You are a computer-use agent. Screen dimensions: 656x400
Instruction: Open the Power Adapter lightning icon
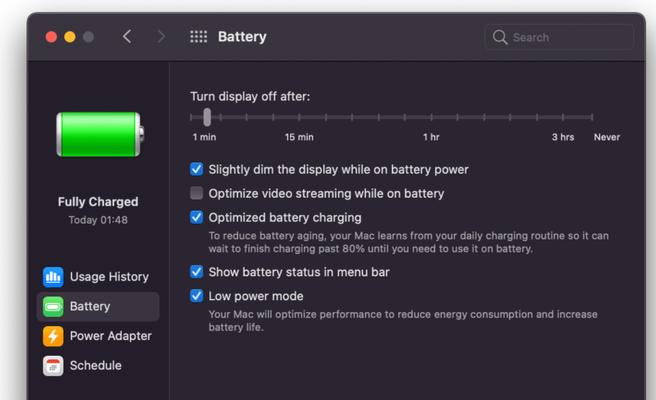click(53, 336)
